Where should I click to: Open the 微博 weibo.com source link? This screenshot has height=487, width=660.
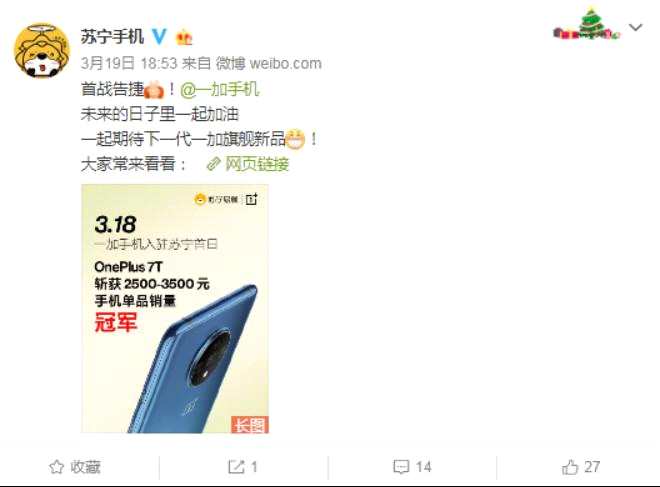tap(269, 64)
